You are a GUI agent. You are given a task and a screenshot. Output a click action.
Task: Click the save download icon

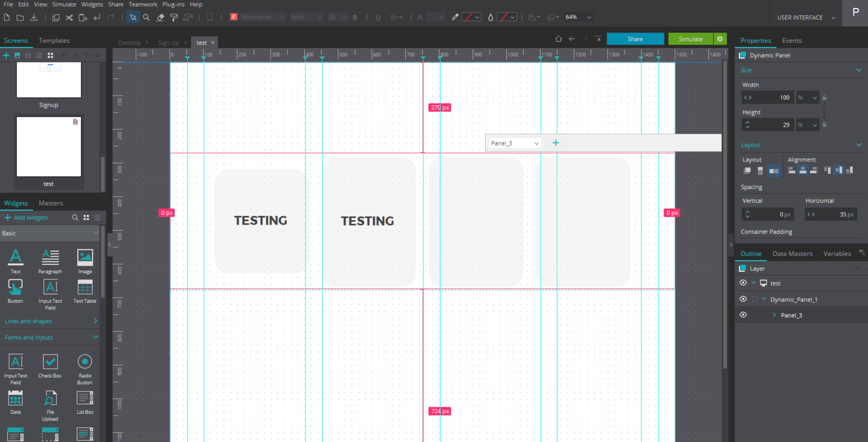[x=34, y=17]
